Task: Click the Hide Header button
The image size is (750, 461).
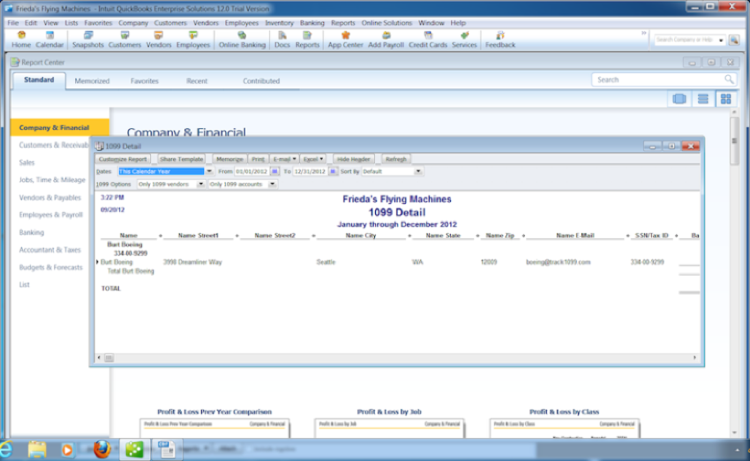Action: tap(353, 159)
